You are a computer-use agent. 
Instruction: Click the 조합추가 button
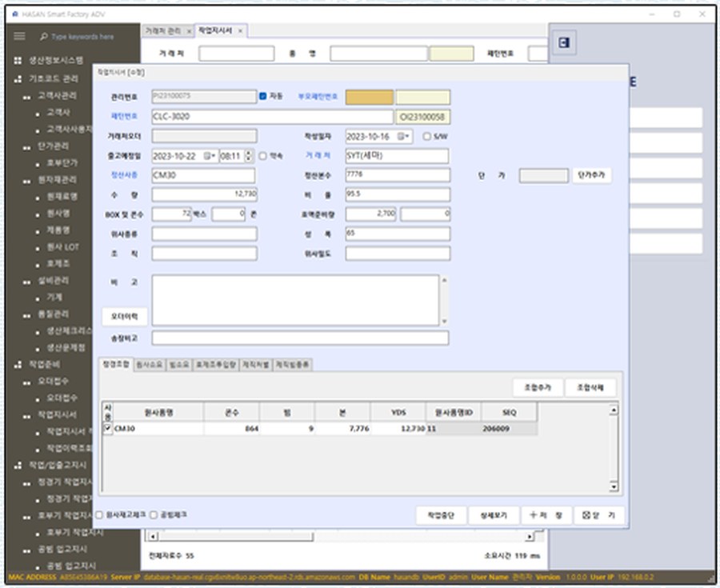tap(538, 387)
